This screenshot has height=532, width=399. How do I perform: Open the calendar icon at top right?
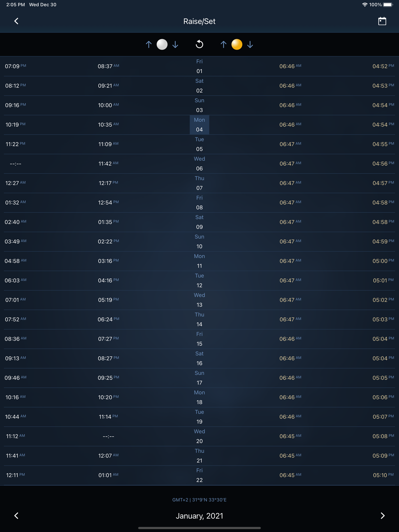[x=382, y=21]
